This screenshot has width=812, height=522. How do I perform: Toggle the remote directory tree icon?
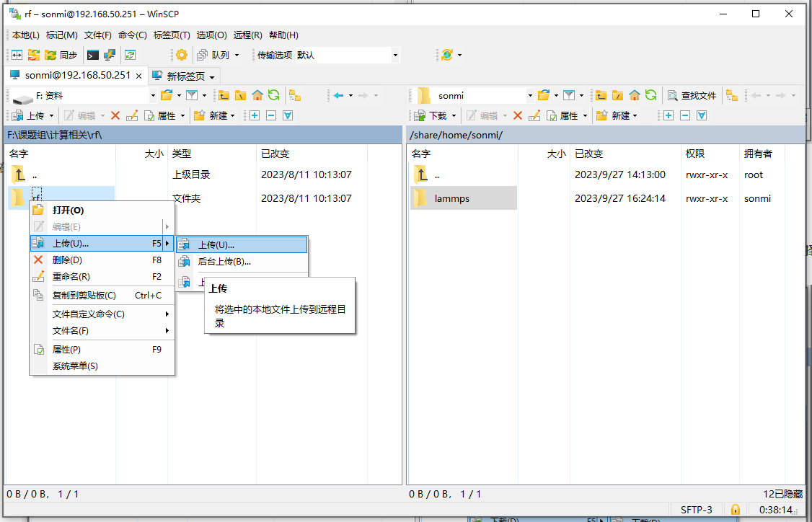[732, 95]
